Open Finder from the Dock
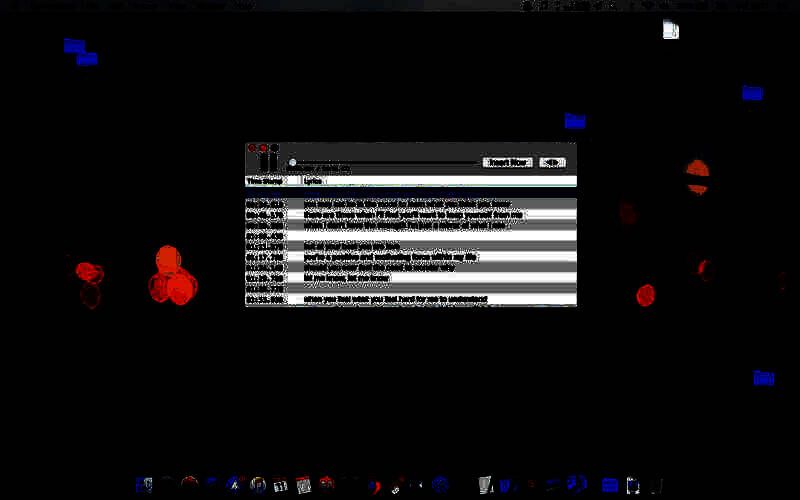The image size is (800, 500). coord(143,486)
